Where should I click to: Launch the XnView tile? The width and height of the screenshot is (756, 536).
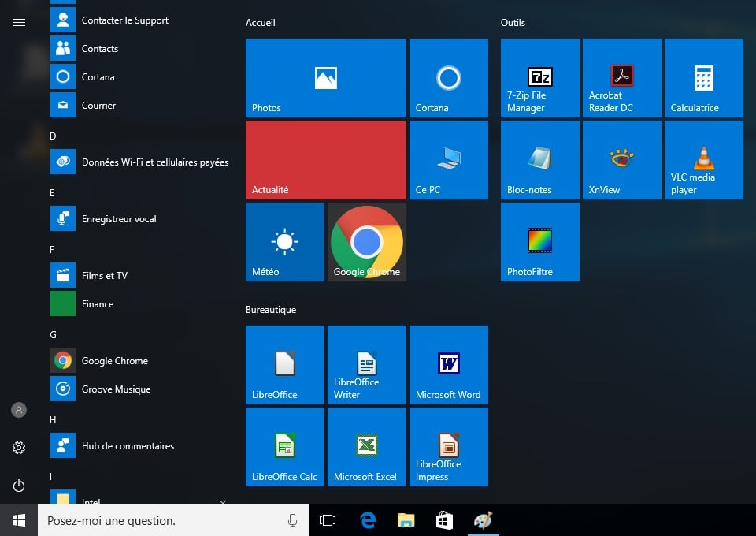point(622,160)
